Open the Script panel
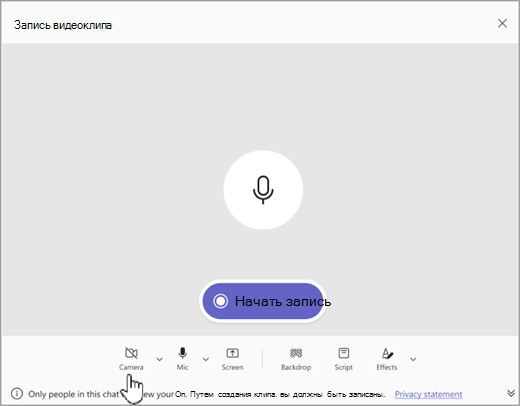Viewport: 520px width, 406px height. click(344, 359)
